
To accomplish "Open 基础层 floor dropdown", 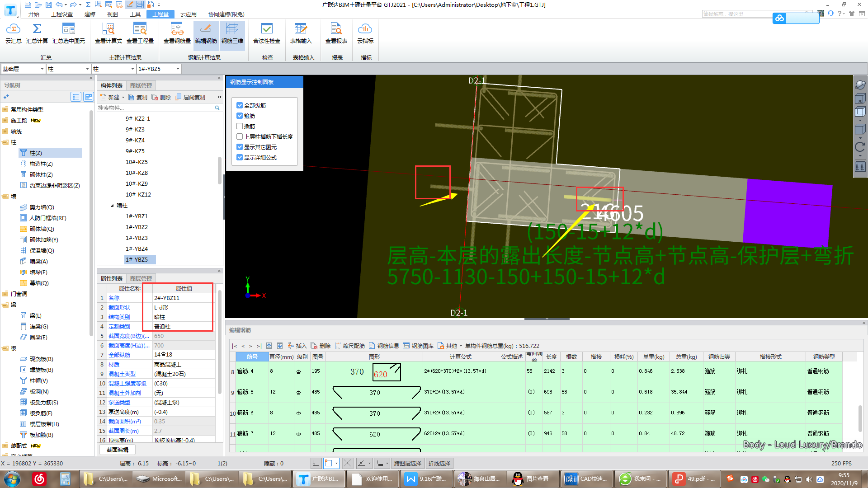I will [23, 69].
